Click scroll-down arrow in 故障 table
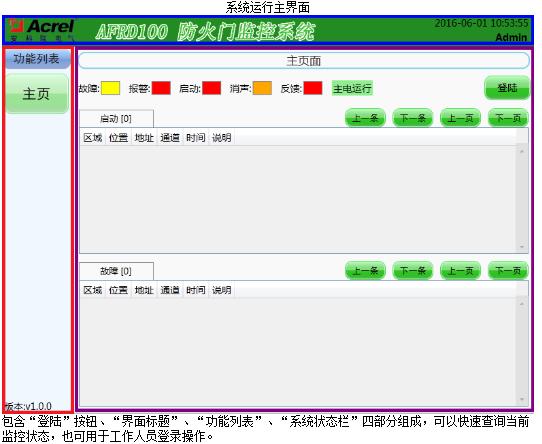 [522, 400]
